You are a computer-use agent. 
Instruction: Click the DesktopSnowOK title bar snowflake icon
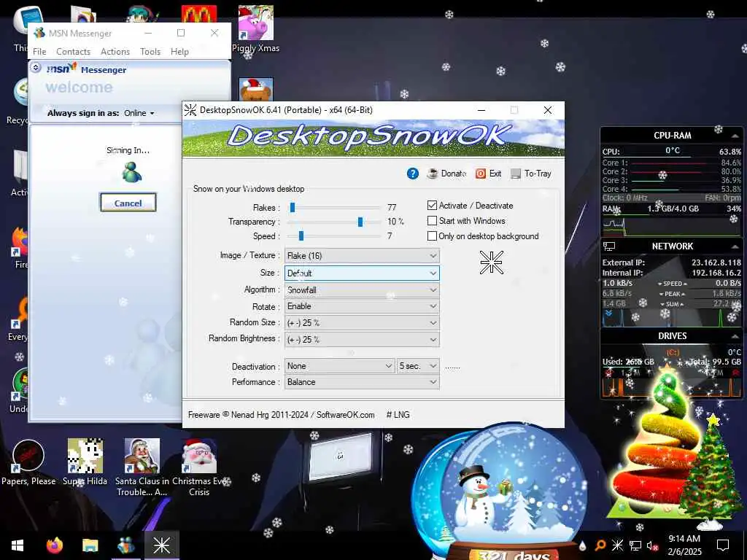(x=190, y=110)
